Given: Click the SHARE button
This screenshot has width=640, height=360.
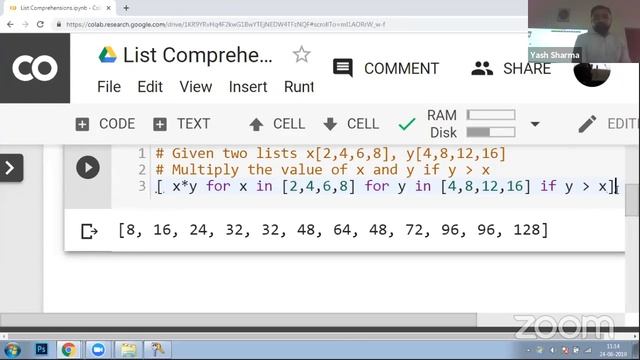Looking at the screenshot, I should [x=511, y=68].
